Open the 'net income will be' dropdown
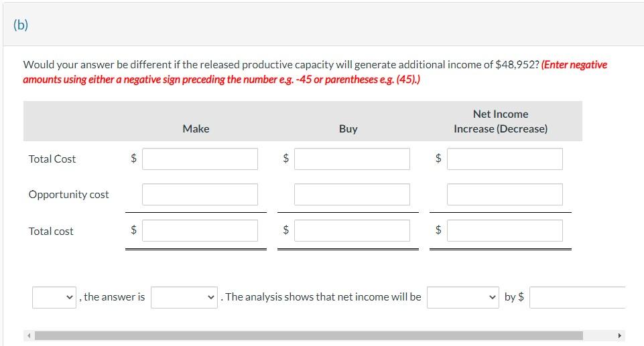Viewport: 644px width, 346px height. (463, 297)
